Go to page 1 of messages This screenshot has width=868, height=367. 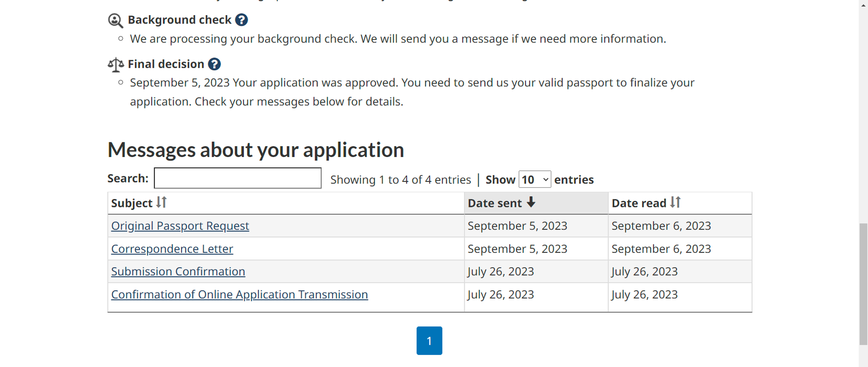pyautogui.click(x=429, y=341)
